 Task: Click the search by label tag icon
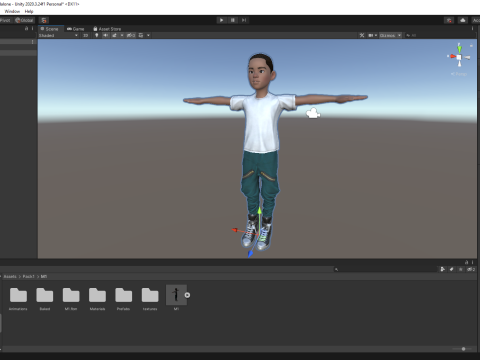[x=452, y=269]
